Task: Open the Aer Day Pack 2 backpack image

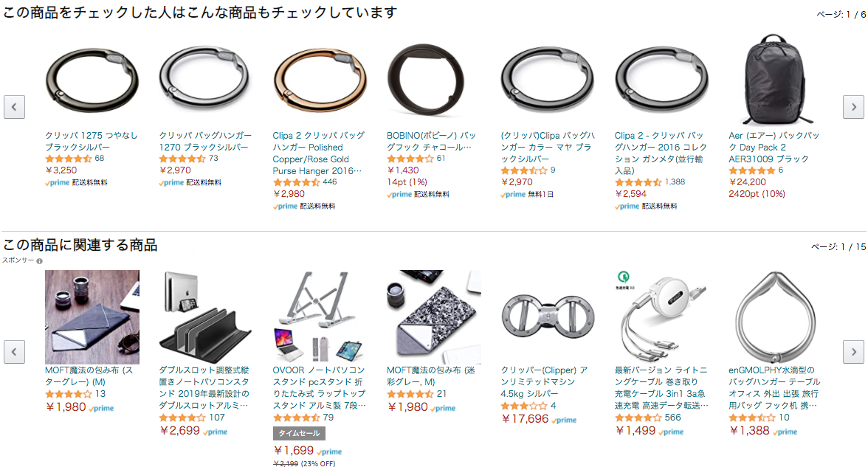Action: [774, 79]
